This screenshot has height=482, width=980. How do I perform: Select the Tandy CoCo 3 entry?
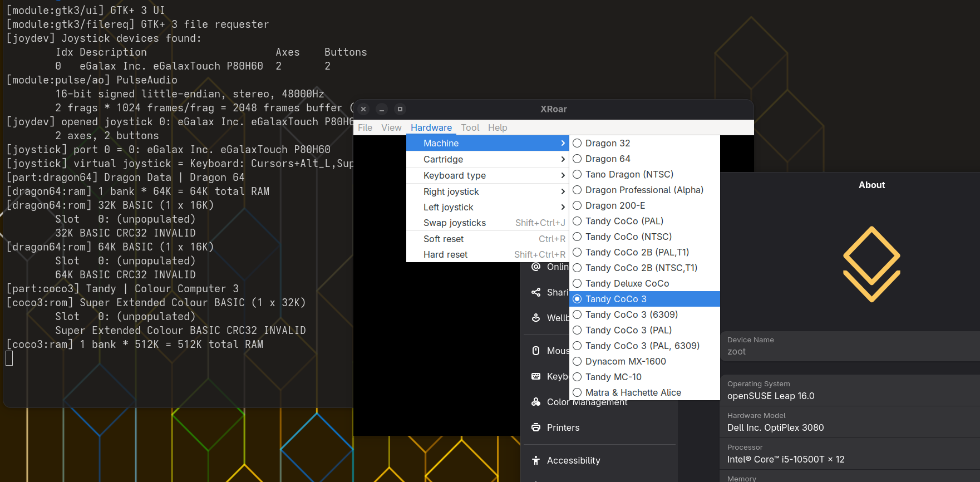tap(644, 299)
